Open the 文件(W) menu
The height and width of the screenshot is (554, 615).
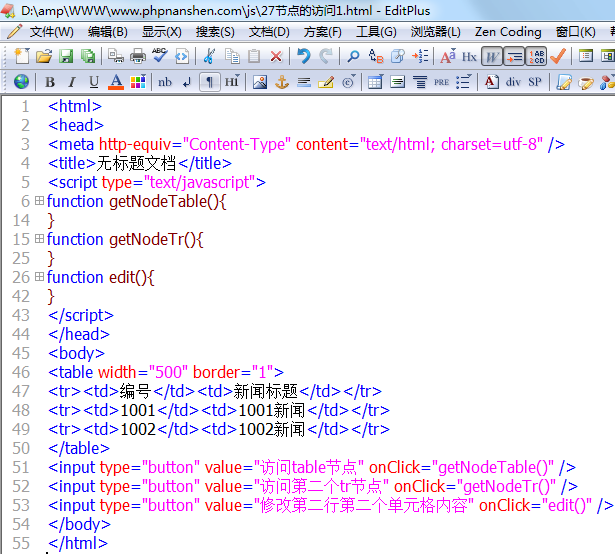(x=52, y=32)
